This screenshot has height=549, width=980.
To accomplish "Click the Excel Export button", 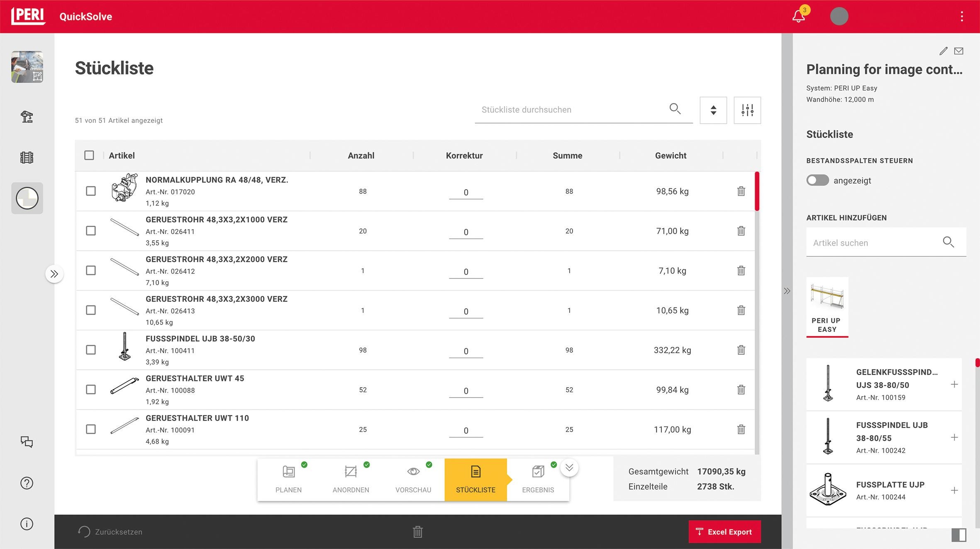I will [x=724, y=532].
